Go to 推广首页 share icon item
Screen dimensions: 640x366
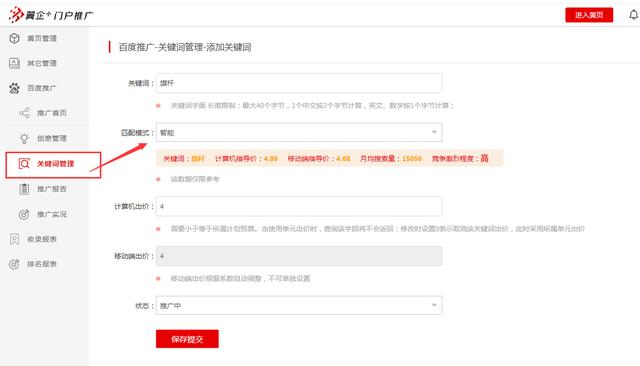[43, 113]
